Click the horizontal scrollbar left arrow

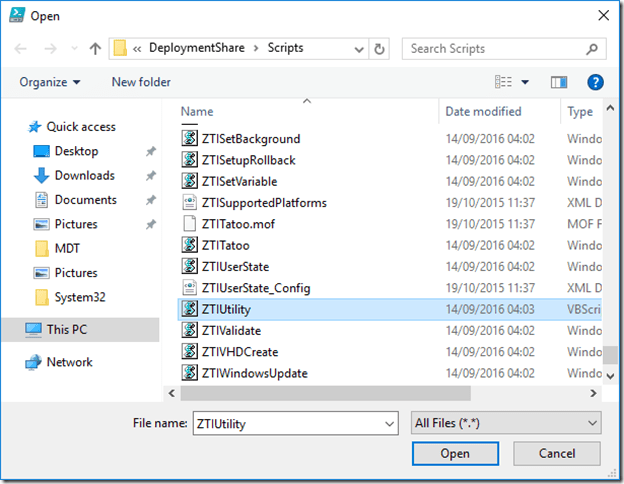click(x=172, y=393)
